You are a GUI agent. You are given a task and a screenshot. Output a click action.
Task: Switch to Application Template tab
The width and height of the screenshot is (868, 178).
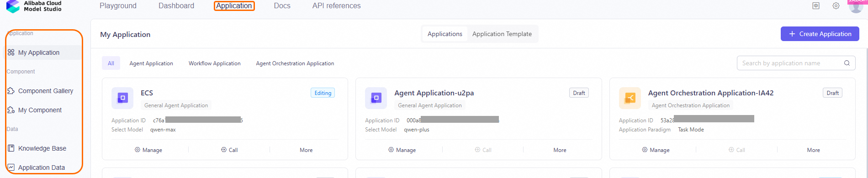click(502, 34)
